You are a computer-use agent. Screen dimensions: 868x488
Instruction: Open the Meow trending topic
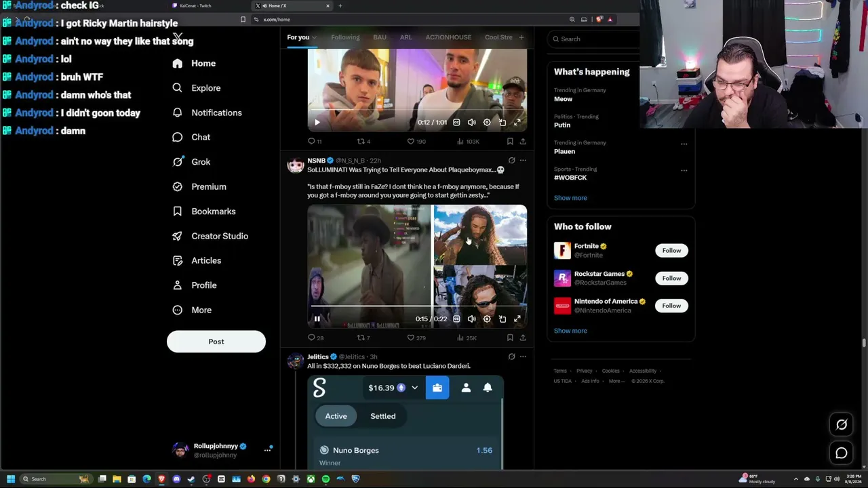pyautogui.click(x=563, y=99)
